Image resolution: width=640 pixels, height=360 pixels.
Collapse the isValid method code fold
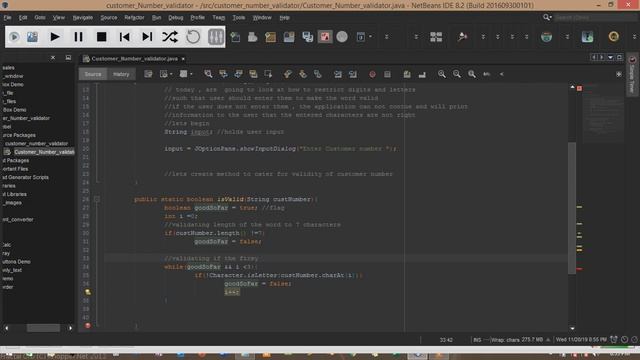(x=97, y=199)
